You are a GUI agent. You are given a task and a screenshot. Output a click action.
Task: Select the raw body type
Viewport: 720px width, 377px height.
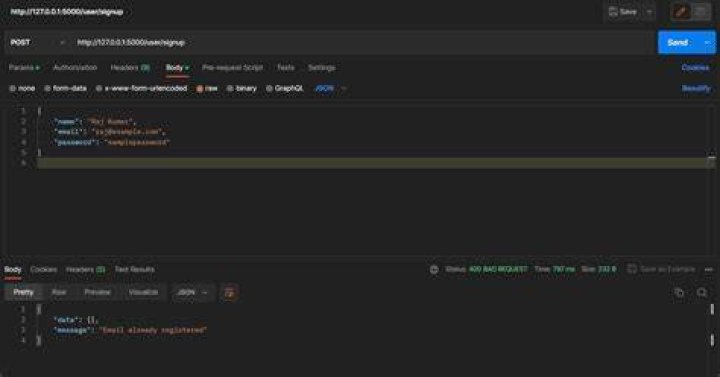tap(207, 88)
